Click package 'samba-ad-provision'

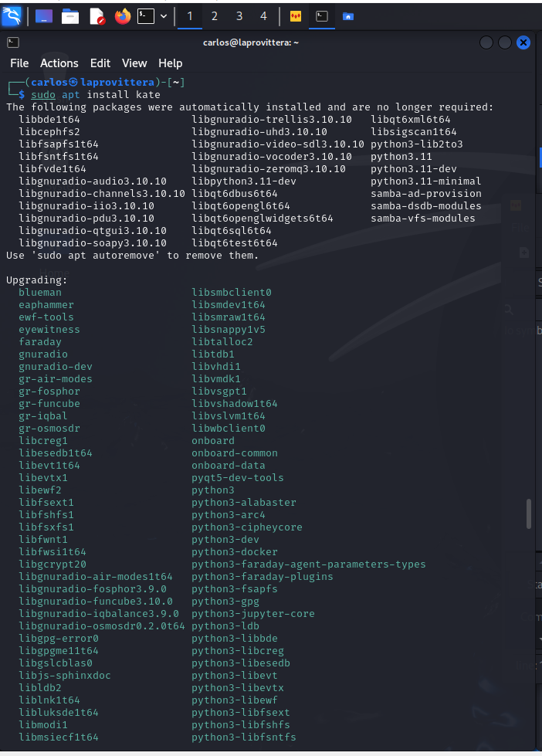click(425, 193)
